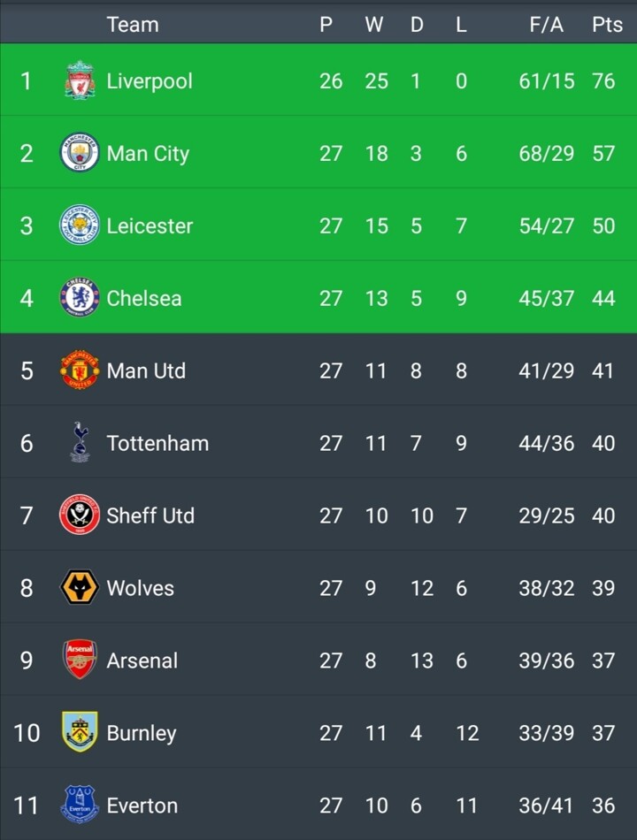Click the Liverpool club crest
Image resolution: width=637 pixels, height=840 pixels.
tap(80, 80)
